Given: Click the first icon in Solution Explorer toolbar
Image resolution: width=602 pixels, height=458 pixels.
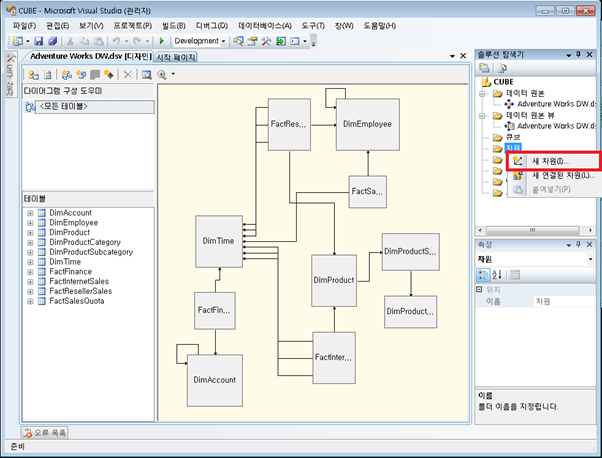Looking at the screenshot, I should tap(485, 68).
